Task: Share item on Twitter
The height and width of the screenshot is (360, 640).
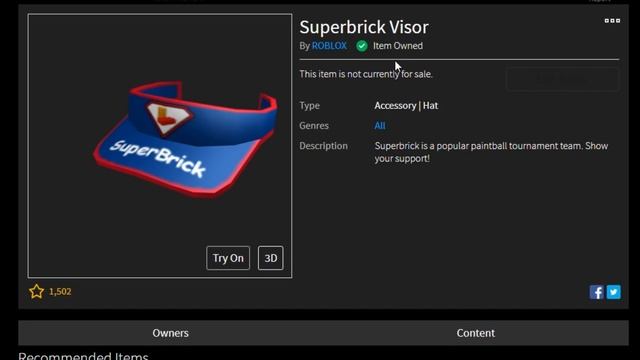Action: coord(613,292)
